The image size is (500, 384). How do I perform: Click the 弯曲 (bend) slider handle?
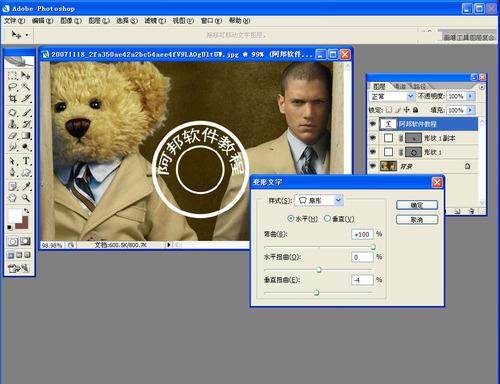(373, 247)
